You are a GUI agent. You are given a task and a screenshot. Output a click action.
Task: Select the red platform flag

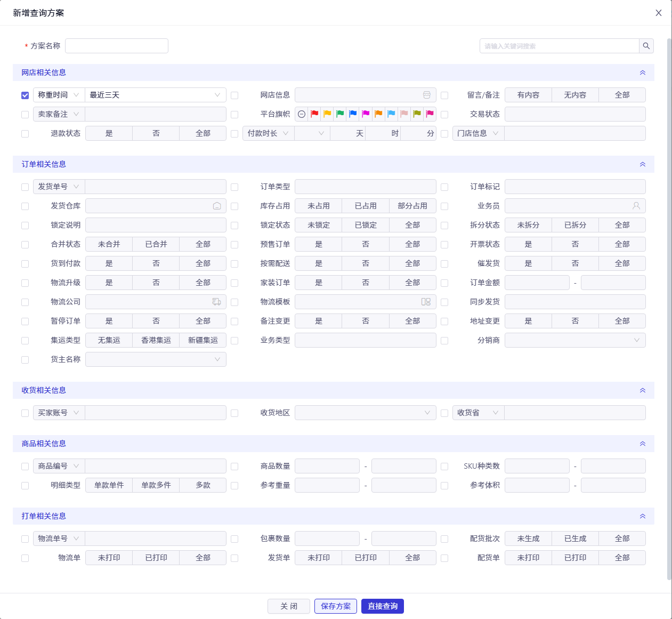(314, 114)
